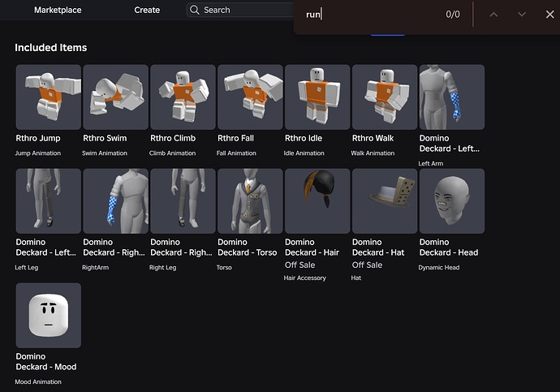The image size is (560, 392).
Task: Open Rthro Jump animation thumbnail
Action: 49,97
